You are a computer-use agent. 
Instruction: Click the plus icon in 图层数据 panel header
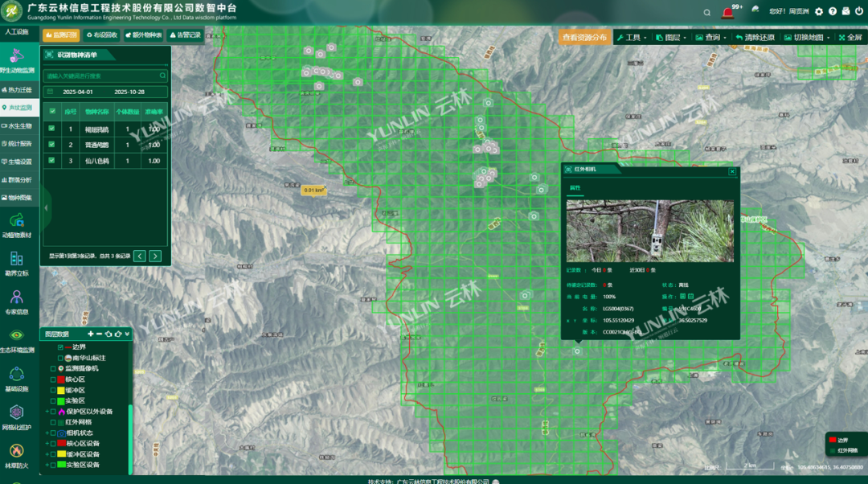91,334
